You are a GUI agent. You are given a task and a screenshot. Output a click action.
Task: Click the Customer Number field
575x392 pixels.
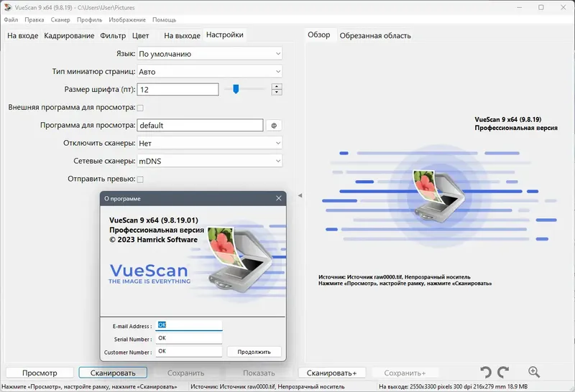189,351
